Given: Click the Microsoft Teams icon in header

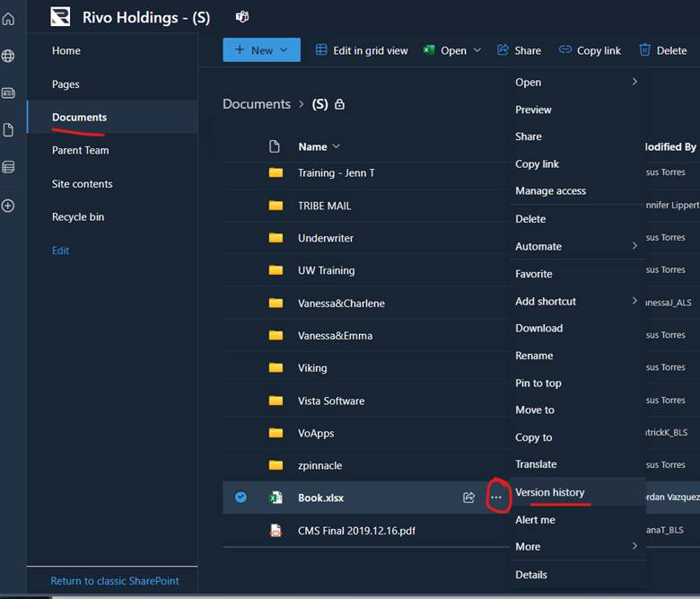Looking at the screenshot, I should point(242,16).
